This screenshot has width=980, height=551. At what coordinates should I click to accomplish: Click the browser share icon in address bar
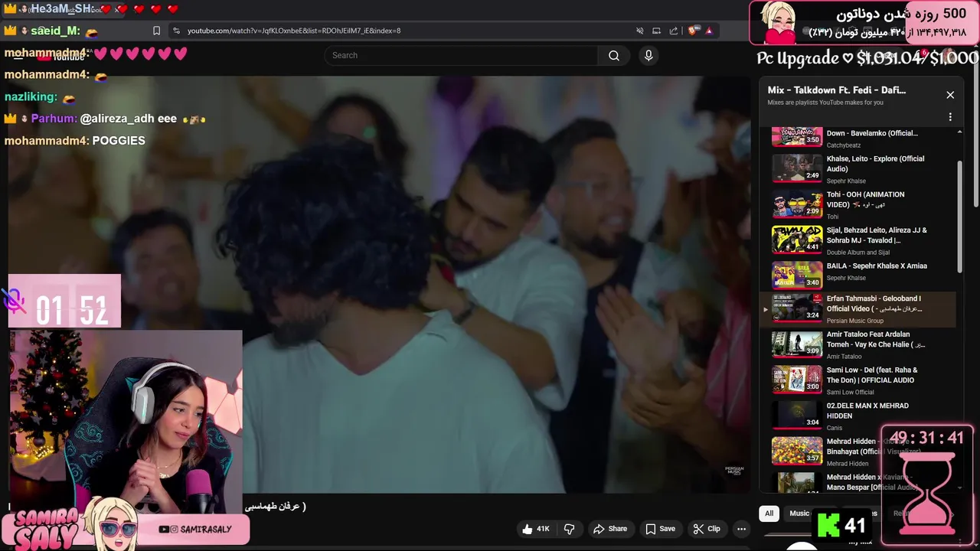674,31
